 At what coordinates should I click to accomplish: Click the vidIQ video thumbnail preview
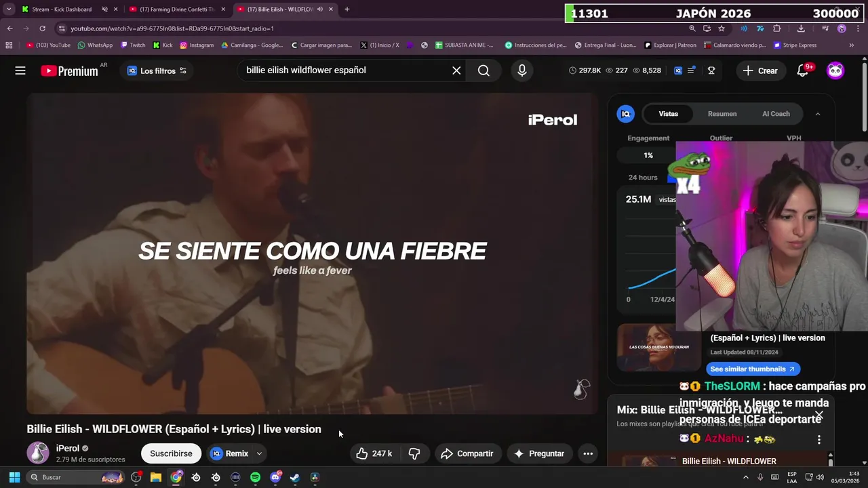click(x=658, y=348)
